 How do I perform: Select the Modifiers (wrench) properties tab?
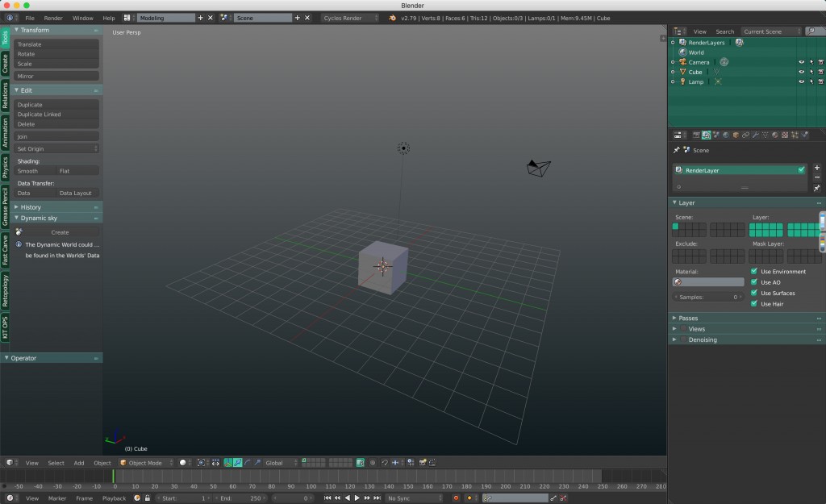pos(754,135)
